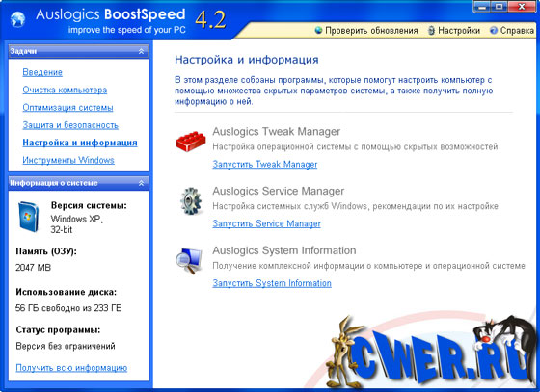540x392 pixels.
Task: Open the Очистка компьютера section
Action: 65,91
